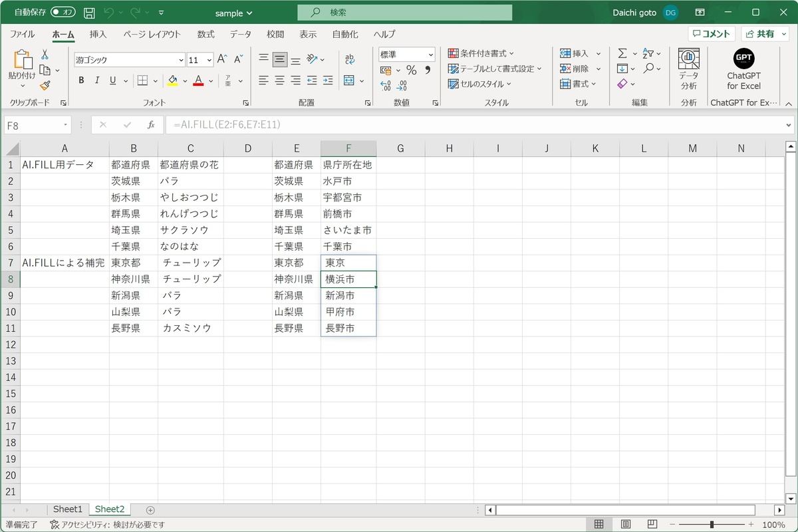Open the ファイル tab
The width and height of the screenshot is (798, 532).
click(22, 34)
